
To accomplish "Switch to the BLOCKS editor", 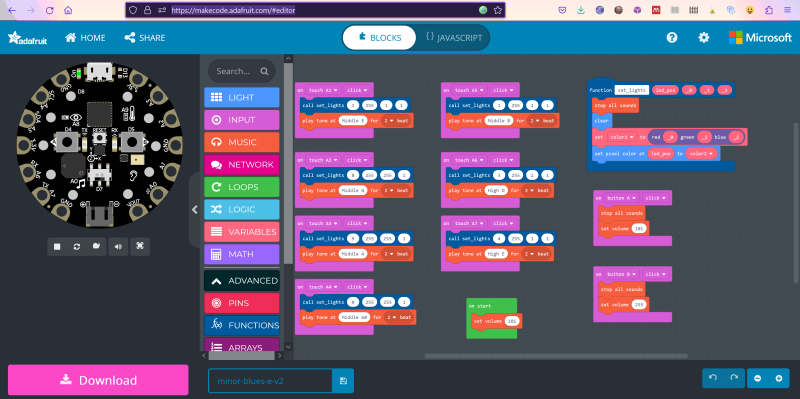I will coord(379,38).
